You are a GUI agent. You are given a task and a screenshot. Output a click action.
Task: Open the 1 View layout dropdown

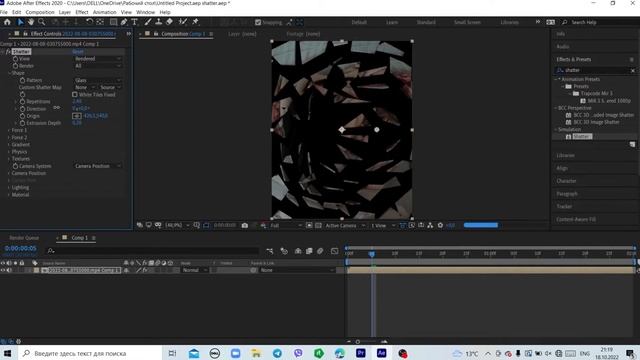[383, 225]
